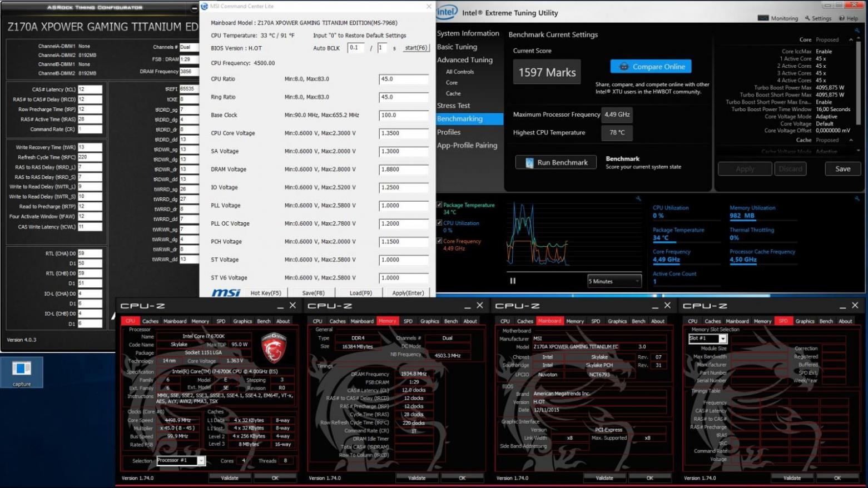Click the 1597 Marks score box
The height and width of the screenshot is (488, 868).
tap(547, 72)
